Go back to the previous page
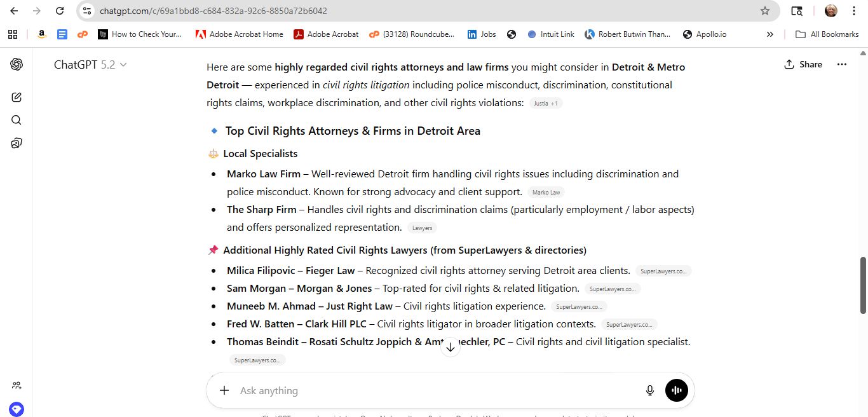868x417 pixels. [14, 11]
